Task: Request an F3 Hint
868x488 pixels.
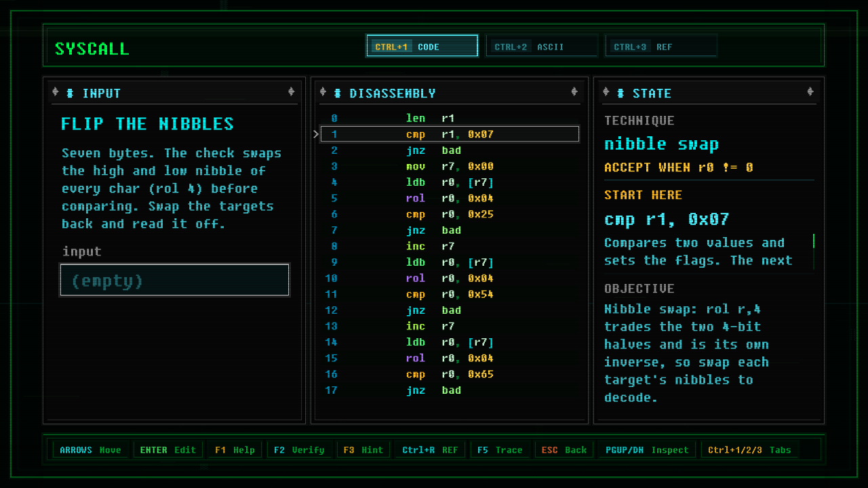Action: (363, 450)
